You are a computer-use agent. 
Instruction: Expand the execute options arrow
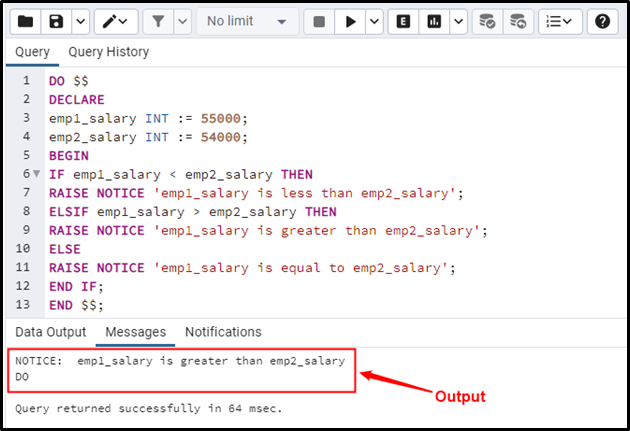(x=374, y=21)
